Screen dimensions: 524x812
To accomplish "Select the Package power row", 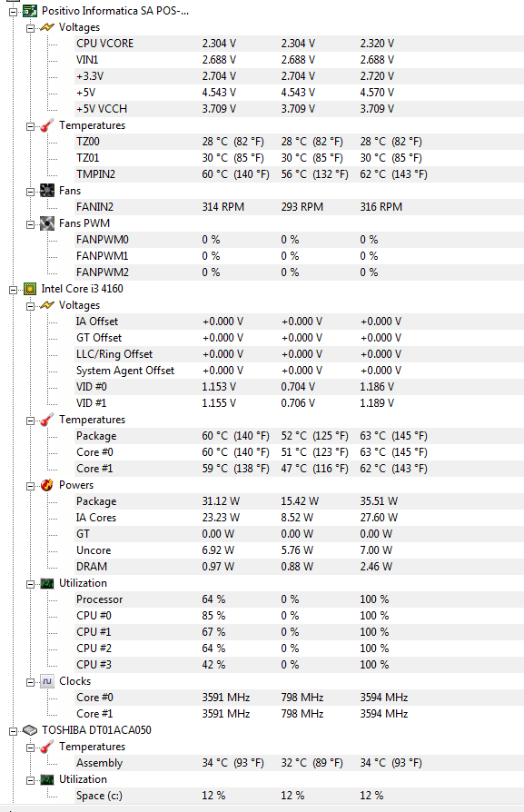I will [300, 501].
